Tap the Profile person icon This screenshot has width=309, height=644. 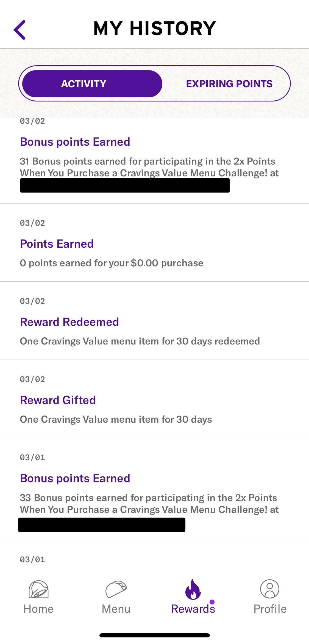[270, 589]
